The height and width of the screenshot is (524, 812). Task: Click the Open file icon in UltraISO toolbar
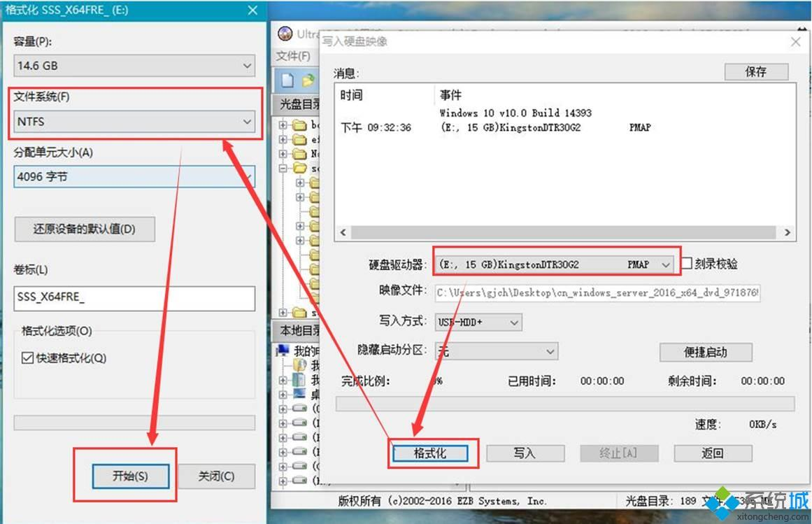tap(308, 80)
